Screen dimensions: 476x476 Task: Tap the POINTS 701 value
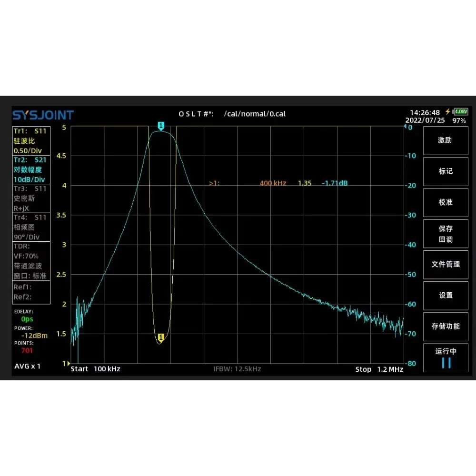pyautogui.click(x=27, y=351)
